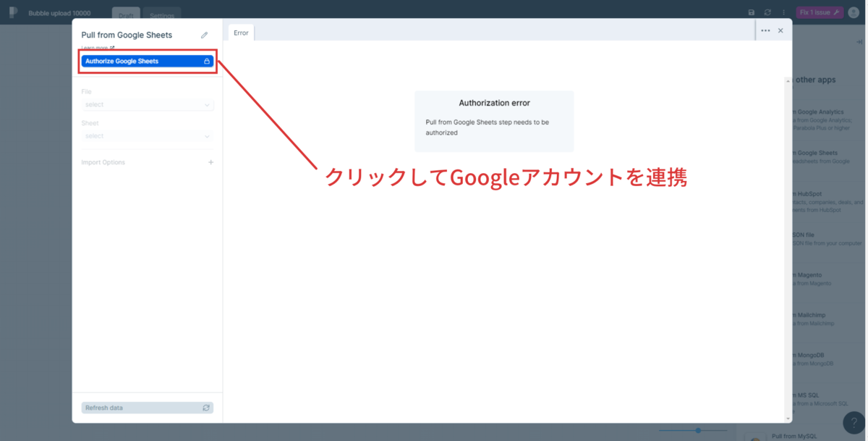Image resolution: width=868 pixels, height=441 pixels.
Task: Edit step name with the pencil icon
Action: (x=205, y=35)
